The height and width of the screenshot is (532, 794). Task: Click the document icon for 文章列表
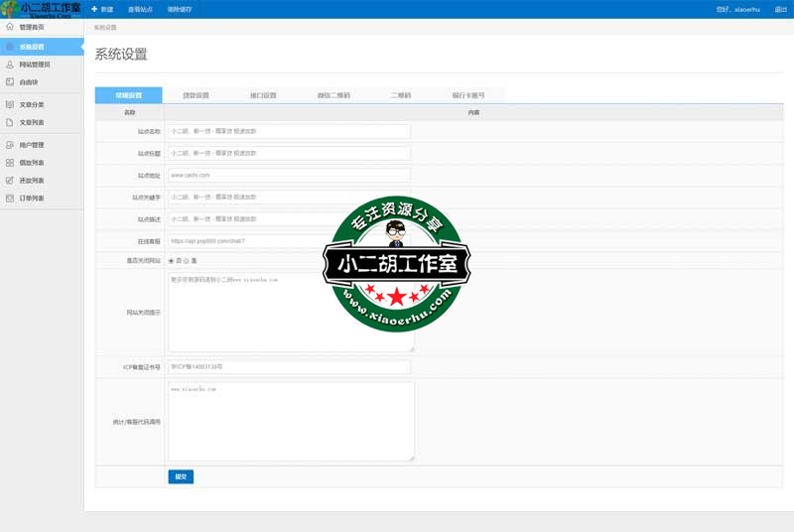10,123
